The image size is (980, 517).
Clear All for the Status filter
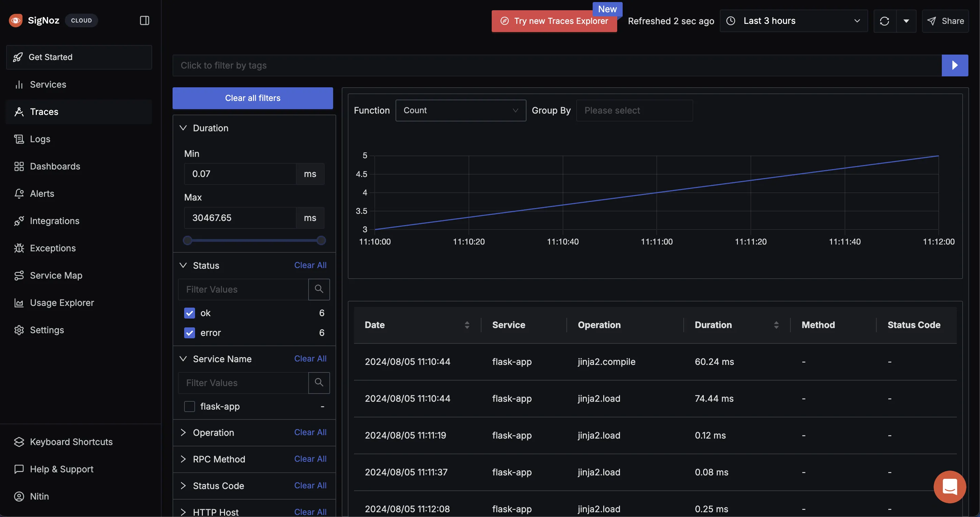coord(310,265)
